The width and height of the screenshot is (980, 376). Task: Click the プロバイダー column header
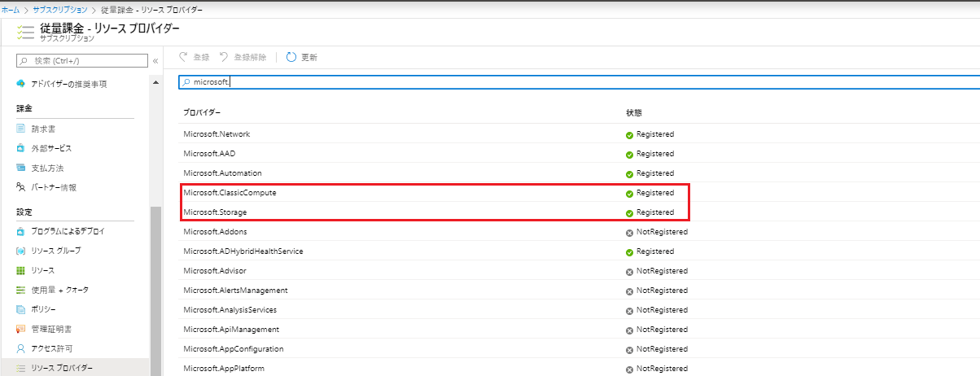[202, 112]
